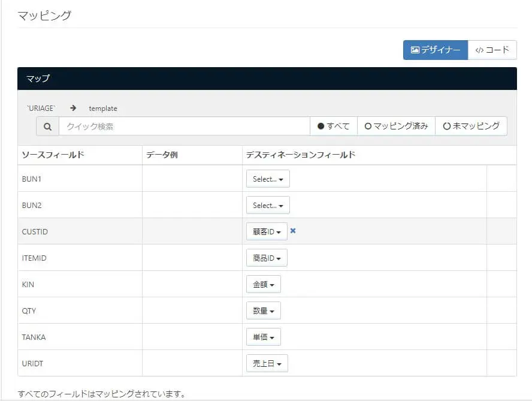
Task: Click the magnifier search icon
Action: (x=47, y=126)
